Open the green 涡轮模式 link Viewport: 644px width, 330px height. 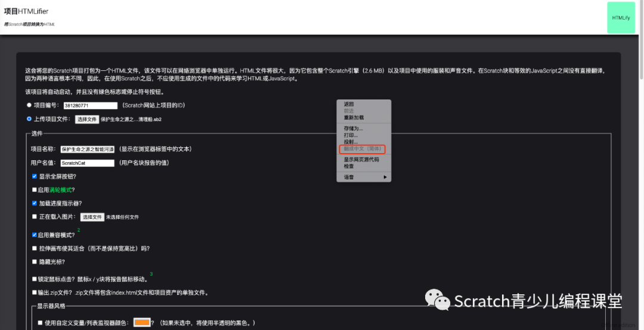point(60,190)
